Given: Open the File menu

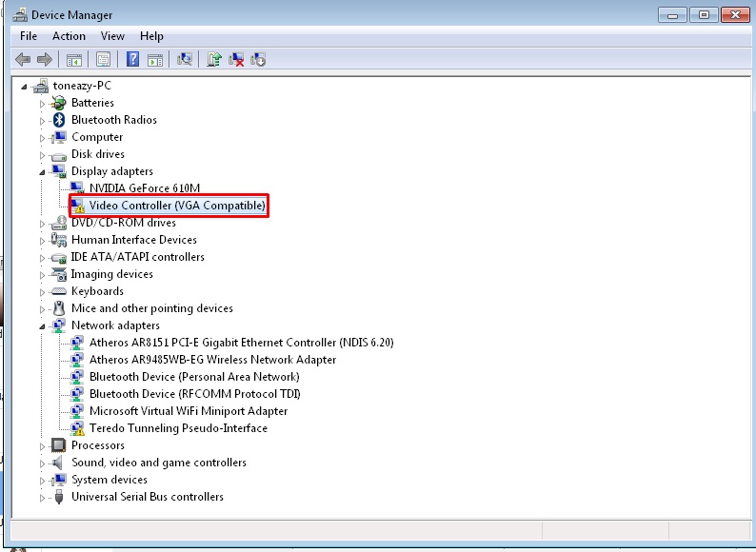Looking at the screenshot, I should (29, 36).
